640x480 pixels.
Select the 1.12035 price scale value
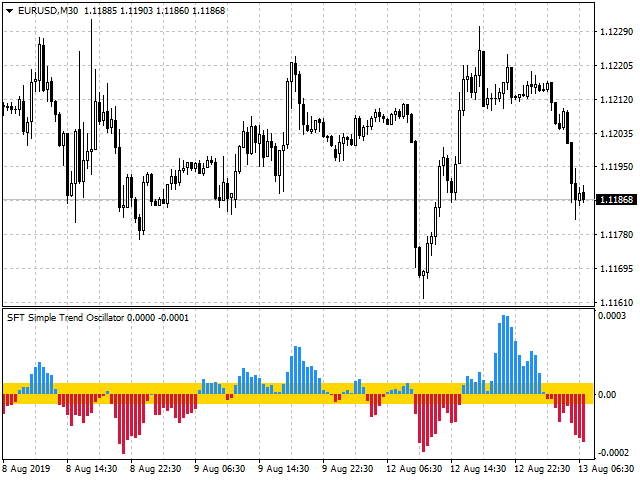617,133
